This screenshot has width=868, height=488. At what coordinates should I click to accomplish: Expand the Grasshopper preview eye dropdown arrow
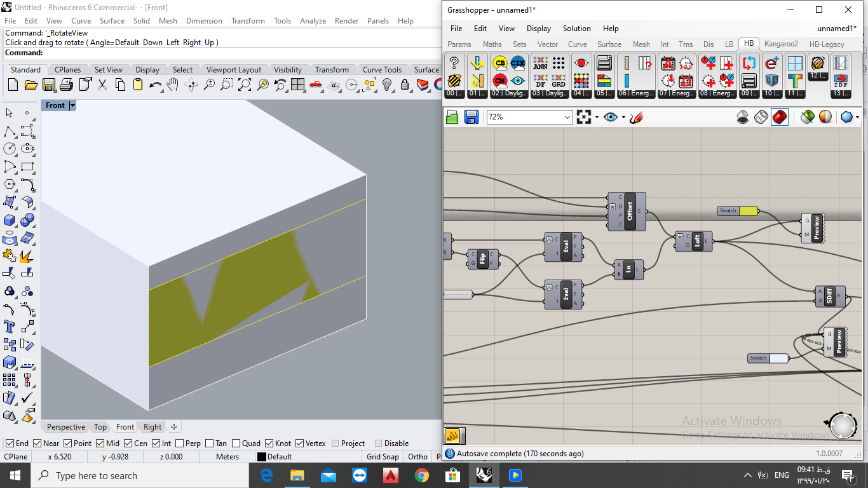(623, 117)
